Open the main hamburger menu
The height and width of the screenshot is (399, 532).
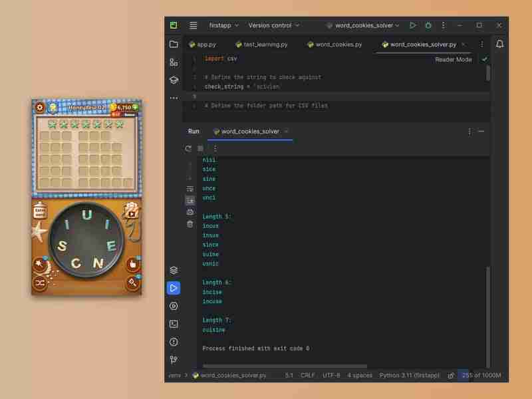[193, 25]
